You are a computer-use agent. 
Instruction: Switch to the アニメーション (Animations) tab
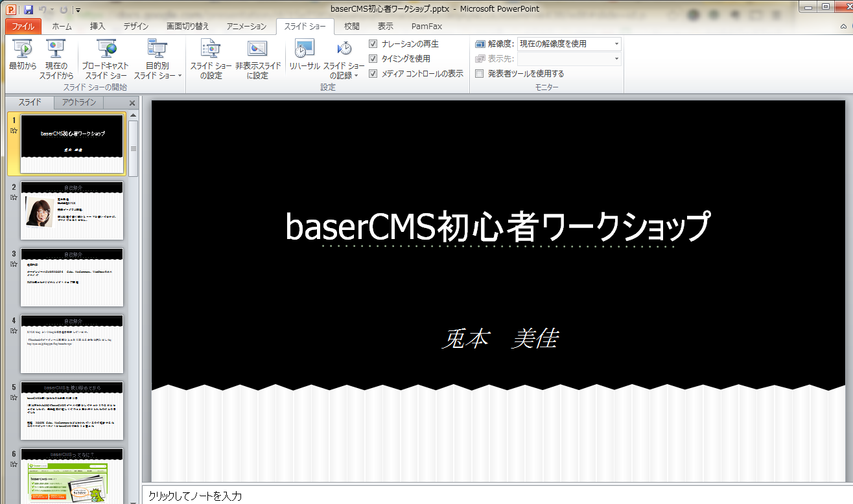[246, 27]
